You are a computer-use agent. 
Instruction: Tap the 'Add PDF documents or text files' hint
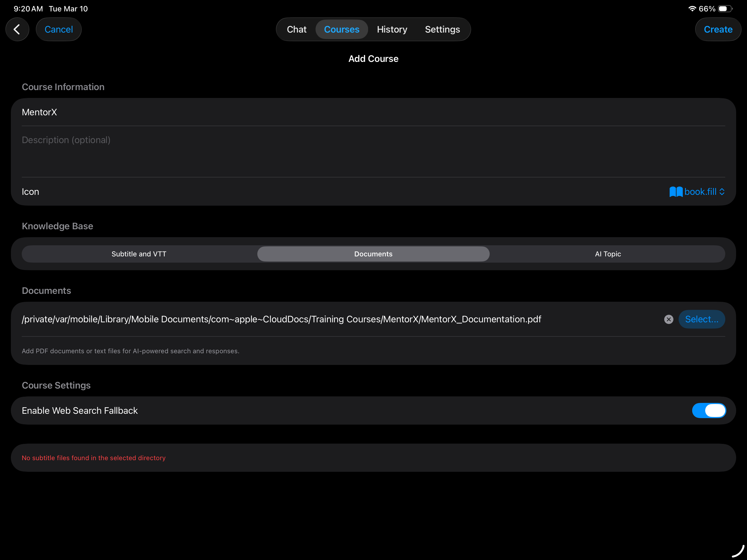[x=130, y=351]
